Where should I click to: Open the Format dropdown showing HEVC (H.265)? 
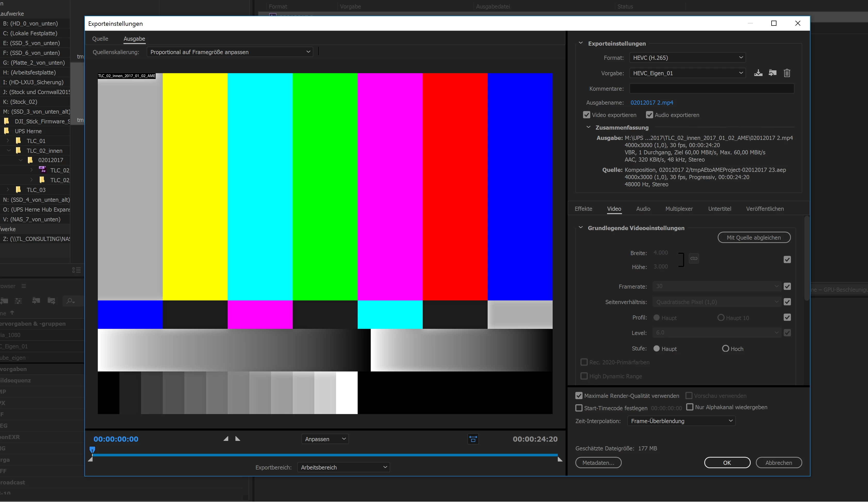[x=687, y=58]
